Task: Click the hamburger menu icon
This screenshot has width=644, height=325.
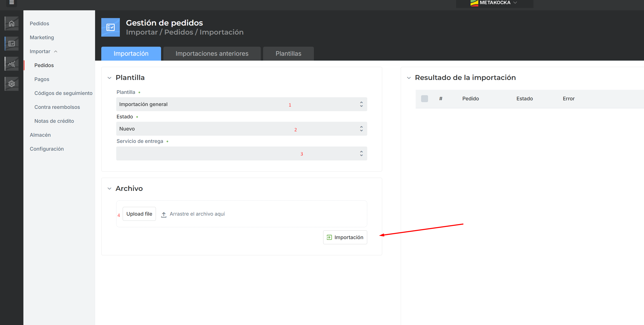Action: [12, 3]
